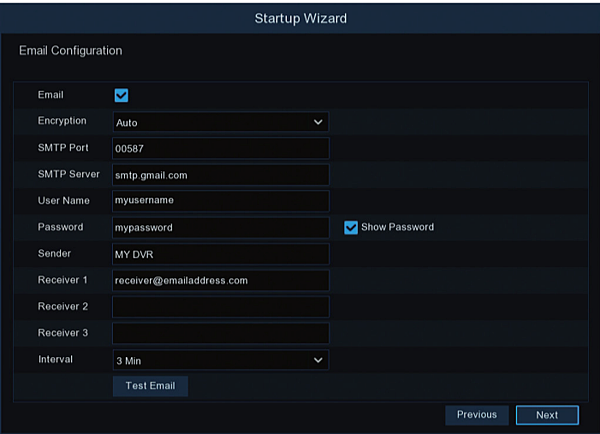Image resolution: width=600 pixels, height=434 pixels.
Task: Go to the Previous wizard step
Action: [477, 415]
